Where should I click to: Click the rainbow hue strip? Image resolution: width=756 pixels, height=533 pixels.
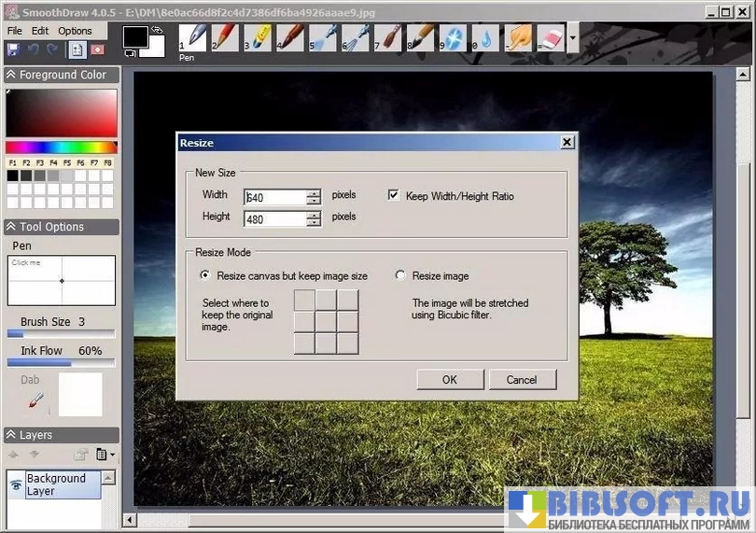click(x=62, y=147)
